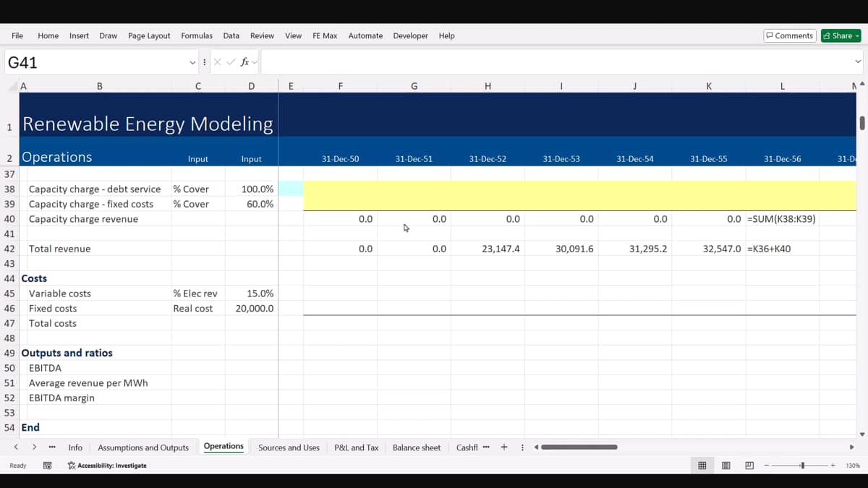This screenshot has width=868, height=488.
Task: Select row 40 header
Action: (x=9, y=219)
